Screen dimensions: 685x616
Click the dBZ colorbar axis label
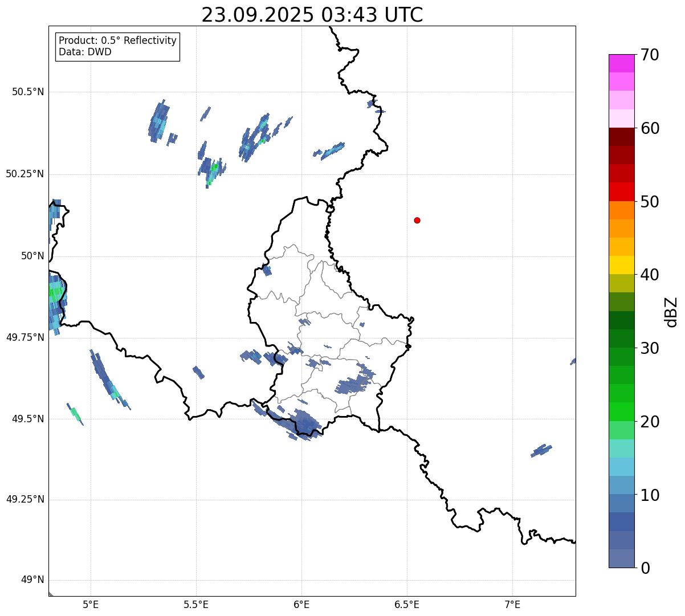pyautogui.click(x=671, y=311)
